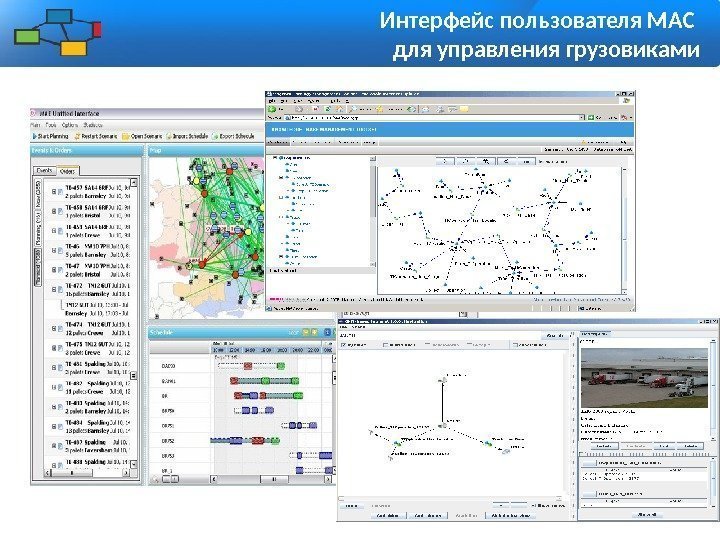The width and height of the screenshot is (720, 540).
Task: Click the magnifier icon below the schedule
Action: pos(156,479)
